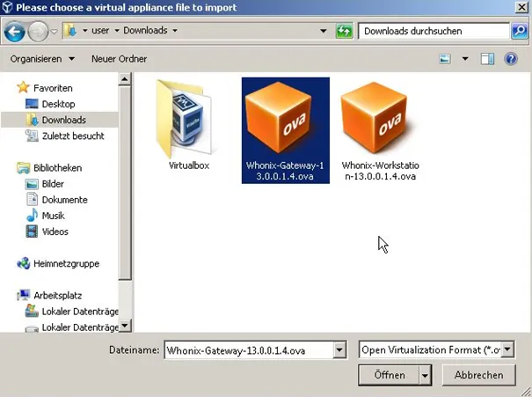
Task: Open the address bar history dropdown
Action: tap(324, 31)
